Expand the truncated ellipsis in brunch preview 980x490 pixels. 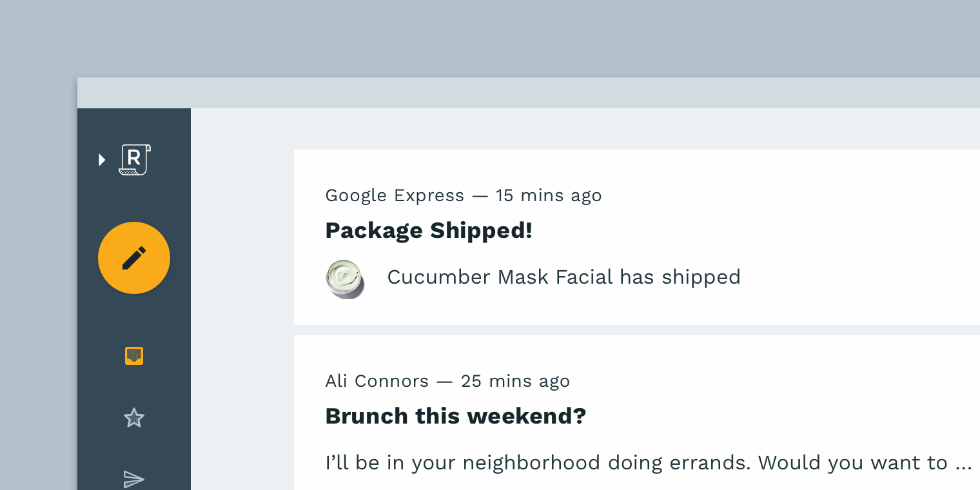tap(963, 464)
